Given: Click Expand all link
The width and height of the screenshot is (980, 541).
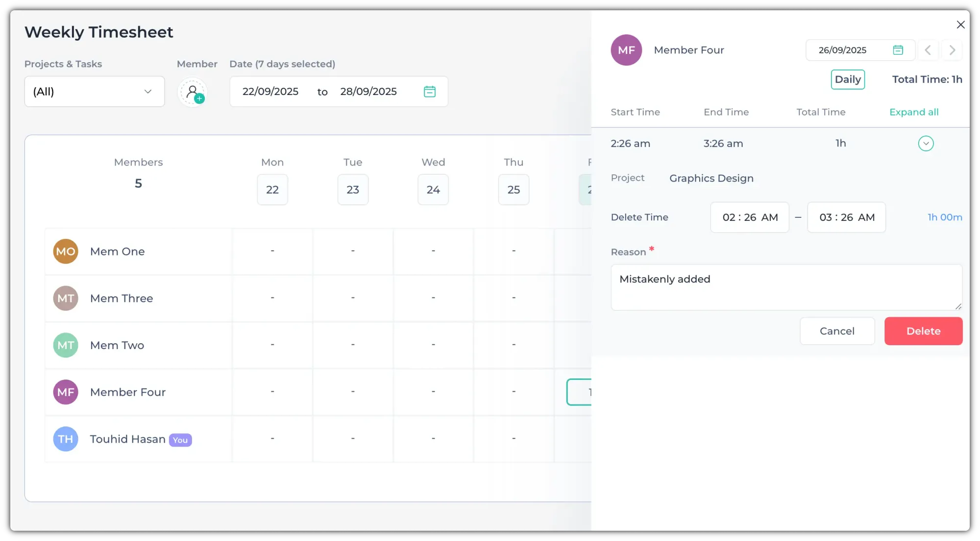Looking at the screenshot, I should [x=914, y=112].
